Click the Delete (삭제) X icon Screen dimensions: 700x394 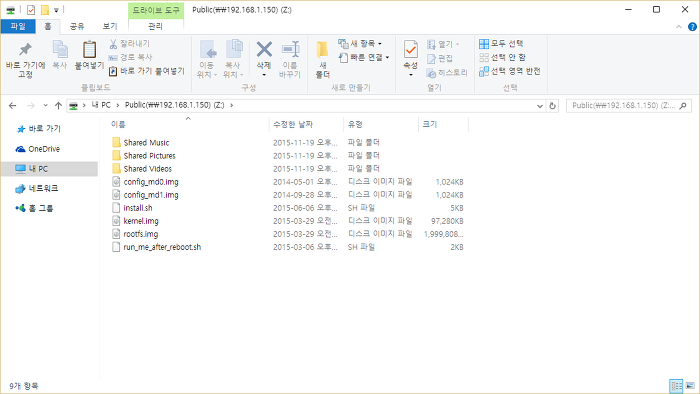[264, 50]
